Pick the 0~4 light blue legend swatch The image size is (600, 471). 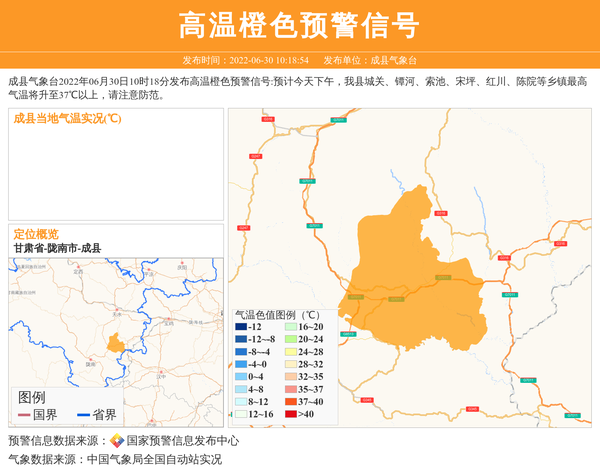click(241, 377)
